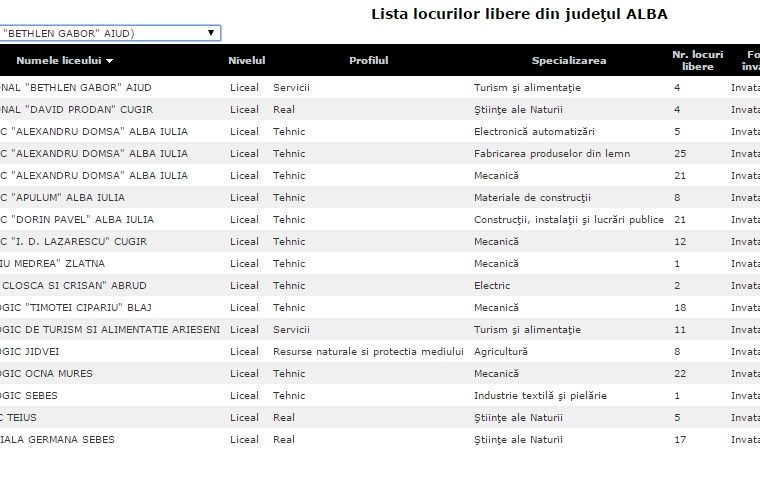The width and height of the screenshot is (760, 480).
Task: Click CLOSCA SI CRISAN" ABRUD school name
Action: tap(73, 286)
